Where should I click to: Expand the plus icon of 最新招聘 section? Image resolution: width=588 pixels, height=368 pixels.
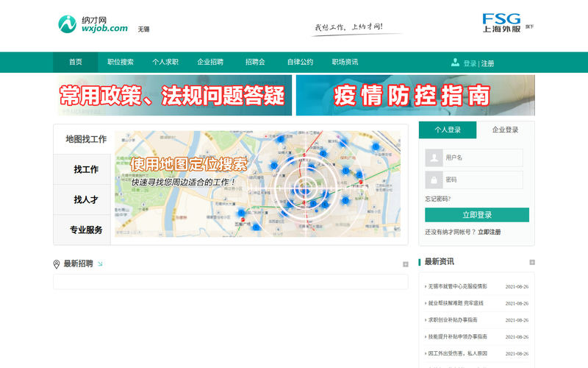click(406, 264)
